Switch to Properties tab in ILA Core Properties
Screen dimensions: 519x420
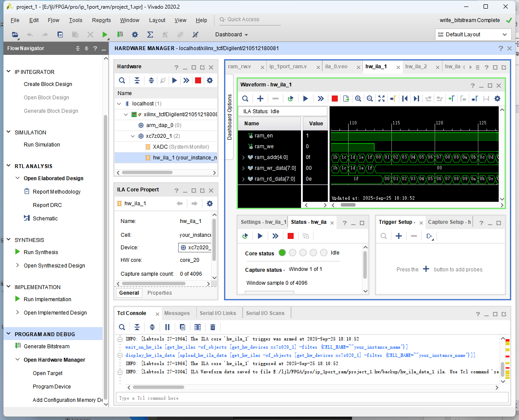(x=160, y=293)
